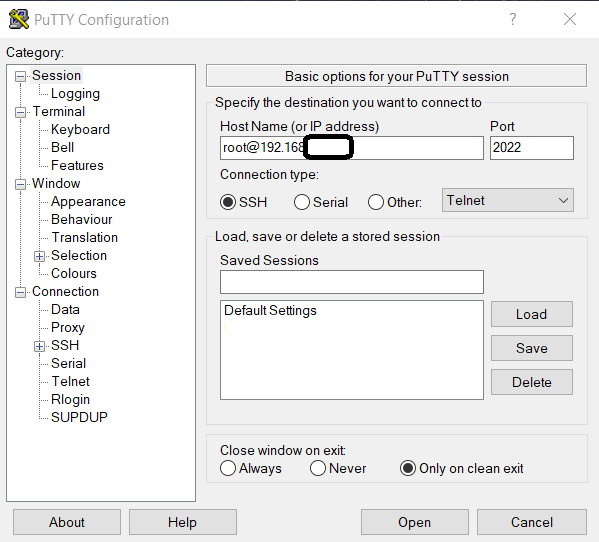Expand the SSH category node

pyautogui.click(x=39, y=346)
